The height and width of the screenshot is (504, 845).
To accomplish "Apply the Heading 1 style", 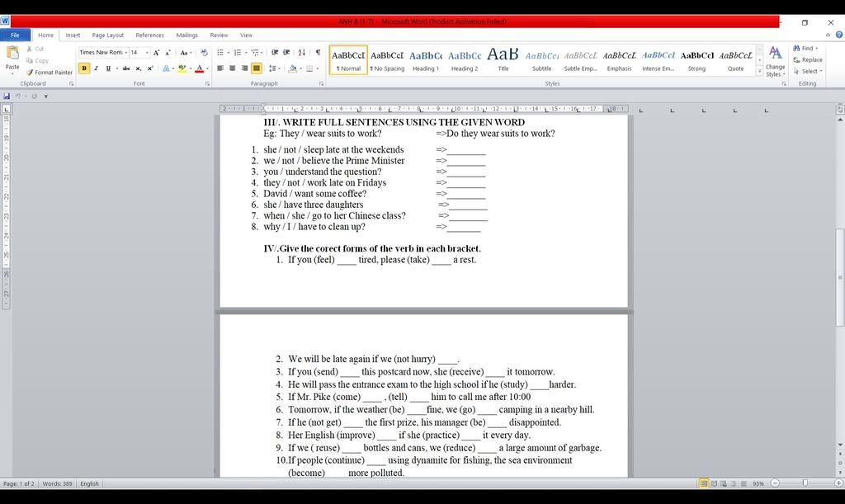I will pos(426,60).
